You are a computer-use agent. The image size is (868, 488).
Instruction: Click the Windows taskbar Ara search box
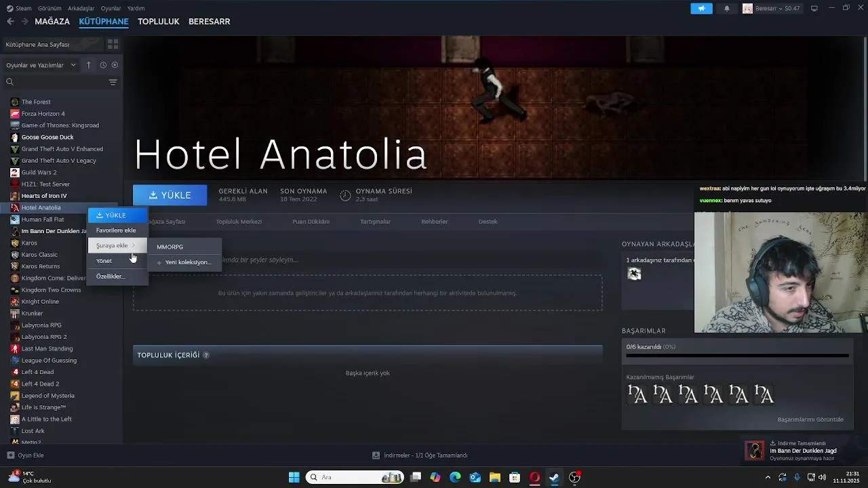(355, 477)
